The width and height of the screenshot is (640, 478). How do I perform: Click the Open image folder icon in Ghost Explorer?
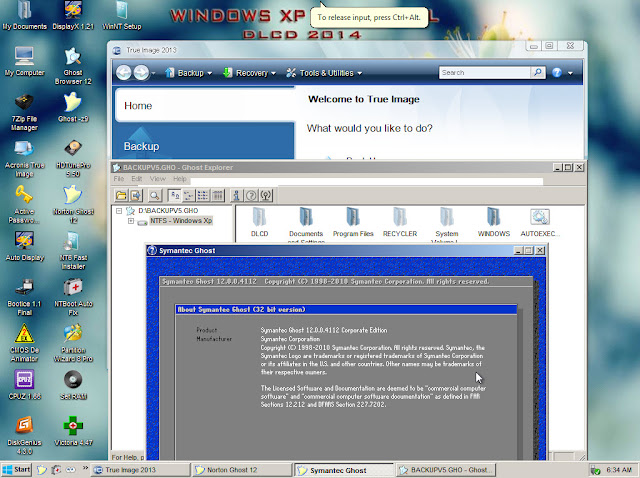121,196
